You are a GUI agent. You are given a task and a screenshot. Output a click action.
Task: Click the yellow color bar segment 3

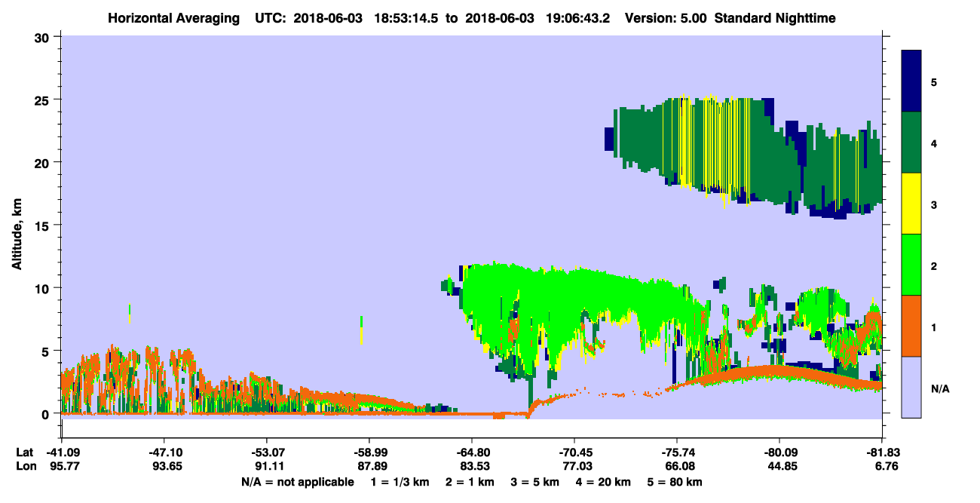[x=911, y=204]
